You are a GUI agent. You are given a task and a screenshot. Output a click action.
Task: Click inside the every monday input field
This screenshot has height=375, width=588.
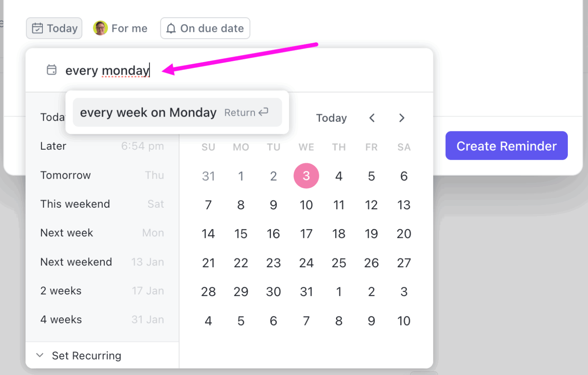(x=107, y=70)
